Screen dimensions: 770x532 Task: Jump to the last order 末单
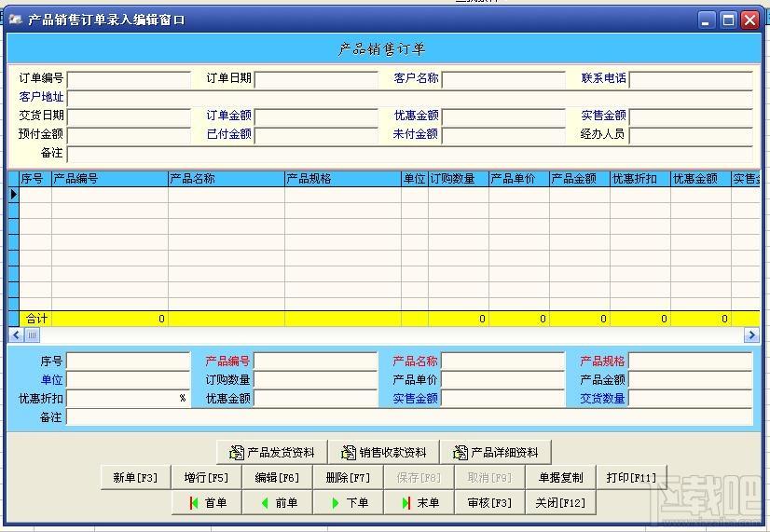point(419,502)
